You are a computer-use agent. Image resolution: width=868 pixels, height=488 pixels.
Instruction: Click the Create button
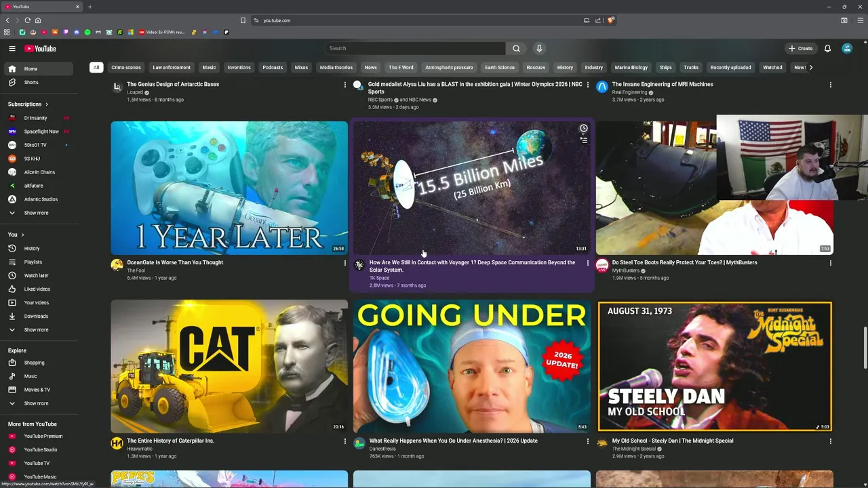tap(800, 48)
